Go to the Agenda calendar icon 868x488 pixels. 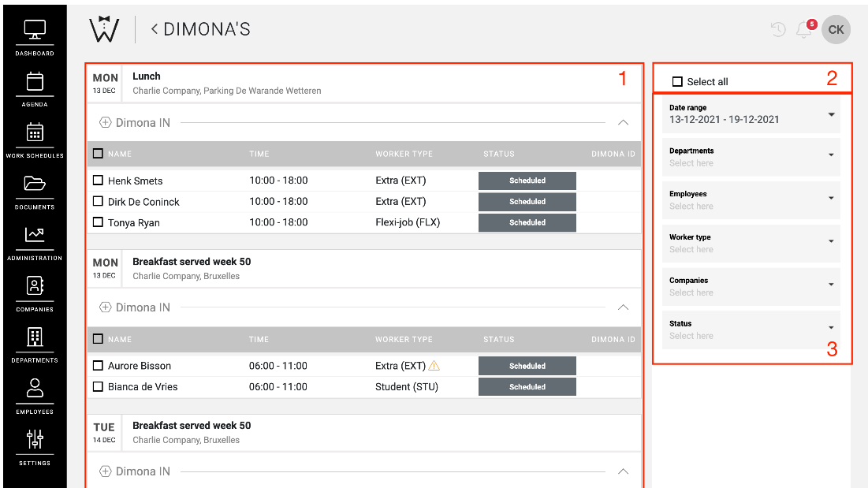(34, 82)
